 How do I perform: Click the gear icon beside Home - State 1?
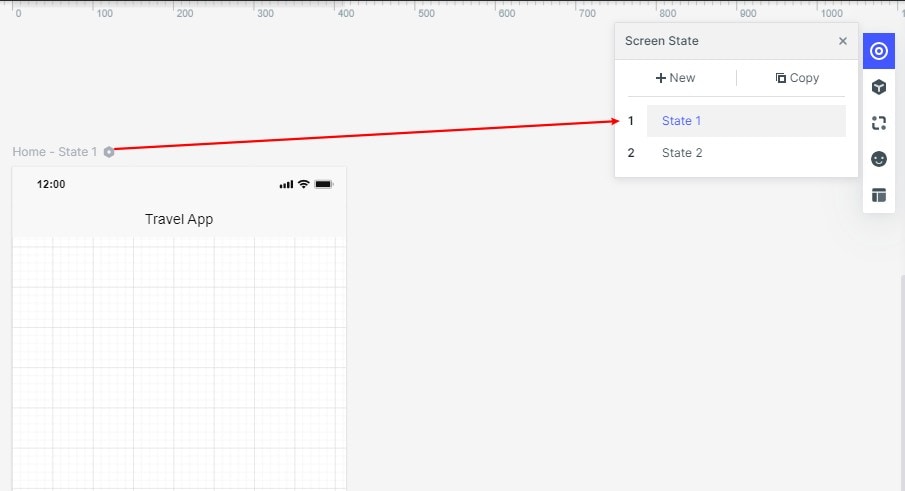(x=109, y=152)
